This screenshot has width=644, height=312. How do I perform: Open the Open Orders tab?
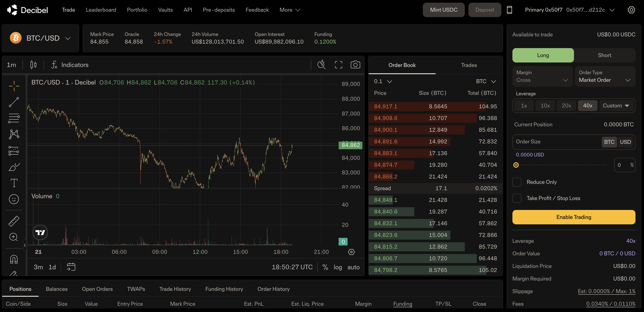click(97, 289)
